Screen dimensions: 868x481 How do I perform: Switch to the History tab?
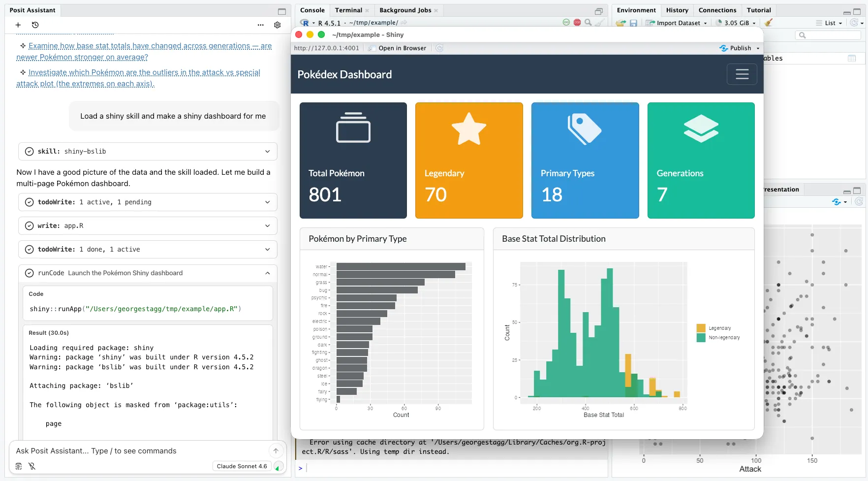[677, 10]
